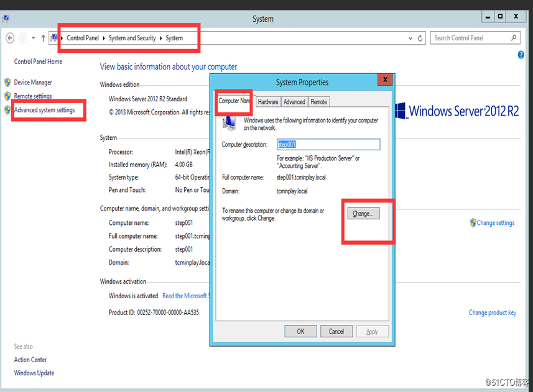The width and height of the screenshot is (533, 392).
Task: Click the shield icon next to Device Manager
Action: click(7, 82)
